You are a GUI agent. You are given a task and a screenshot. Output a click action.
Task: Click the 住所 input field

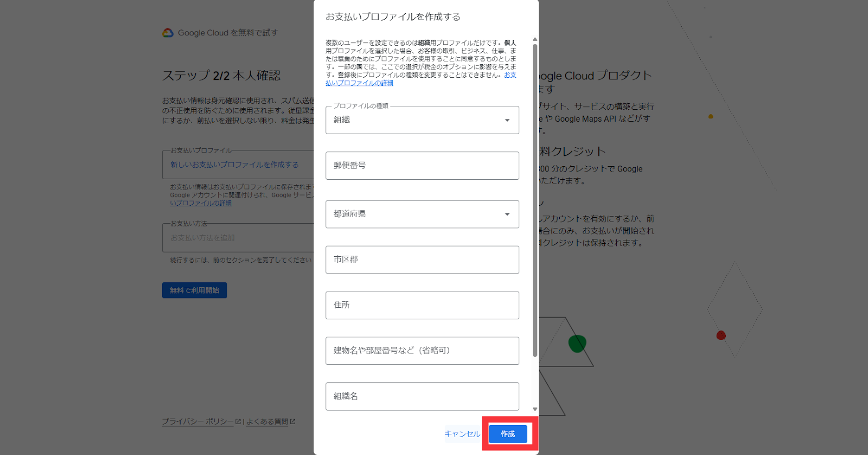point(422,305)
